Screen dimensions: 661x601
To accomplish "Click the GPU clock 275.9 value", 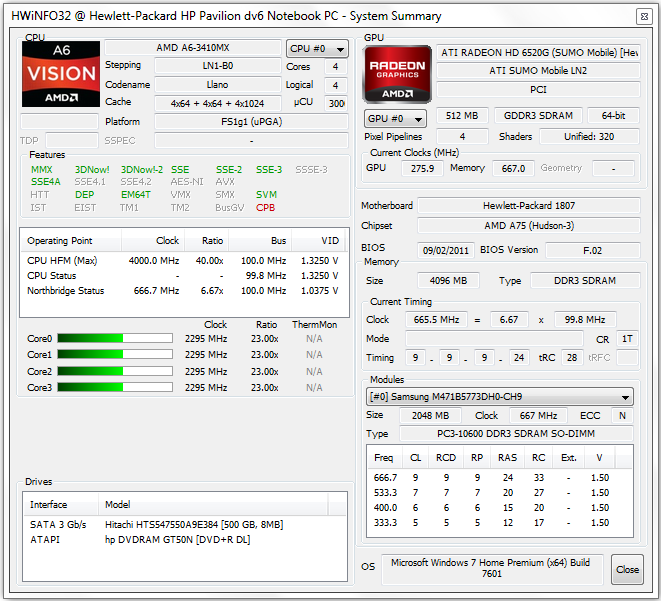I will click(422, 169).
